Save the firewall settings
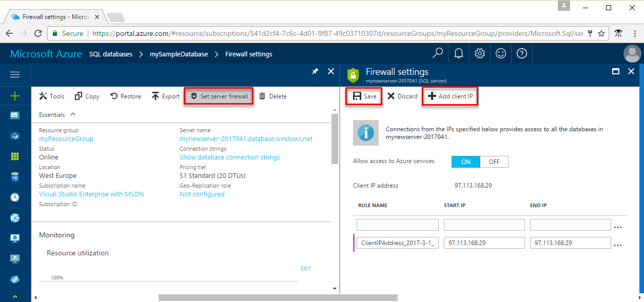644x302 pixels. point(364,96)
